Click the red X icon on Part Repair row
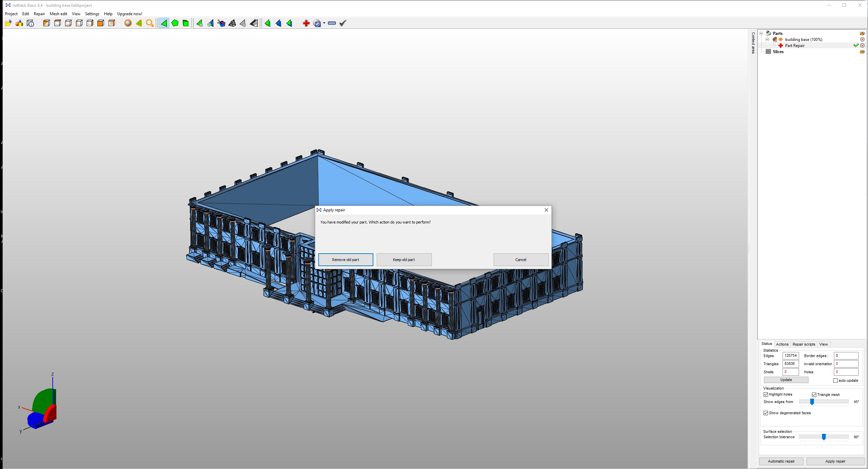Viewport: 868px width, 469px height. (862, 46)
